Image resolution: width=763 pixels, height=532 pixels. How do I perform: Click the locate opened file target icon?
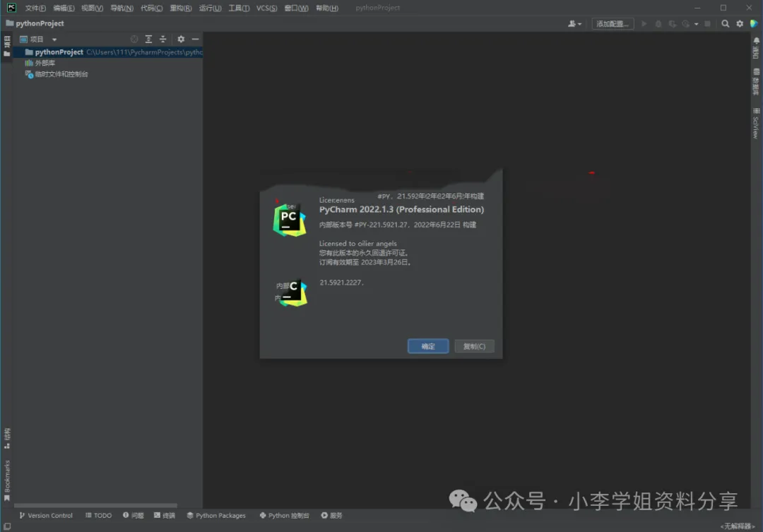click(134, 39)
